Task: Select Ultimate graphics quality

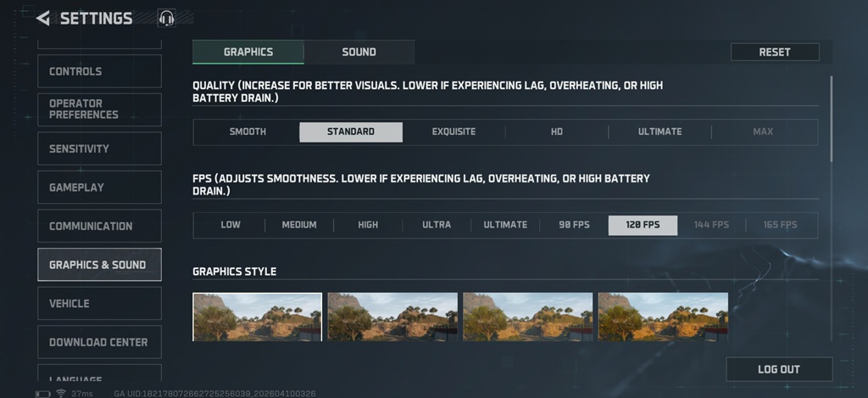Action: (659, 132)
